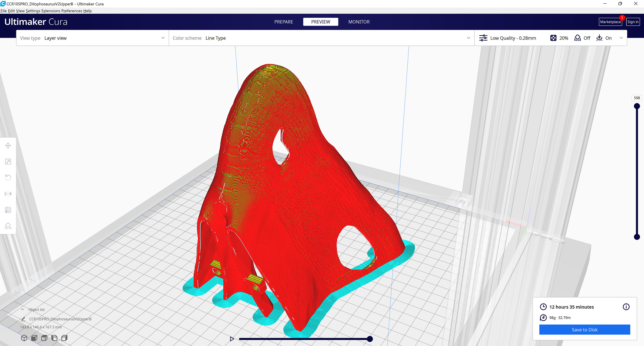Click the 12 hours 35 minutes estimate

[x=571, y=307]
